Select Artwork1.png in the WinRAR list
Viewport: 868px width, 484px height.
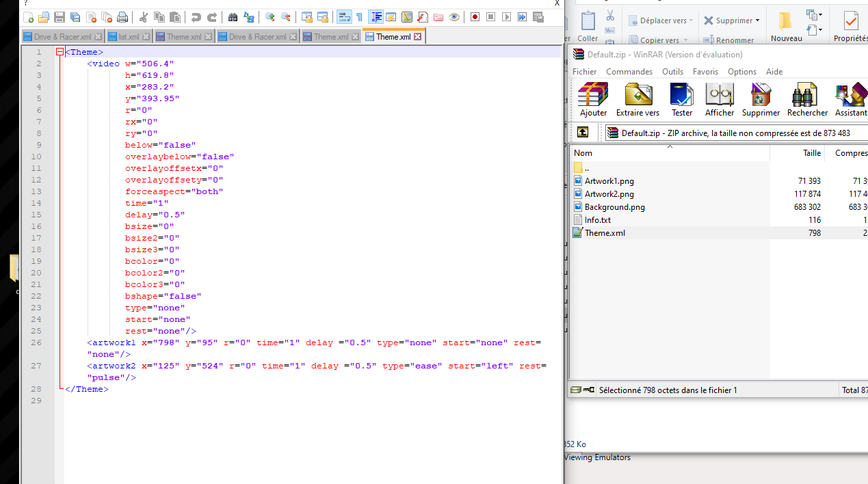point(609,181)
